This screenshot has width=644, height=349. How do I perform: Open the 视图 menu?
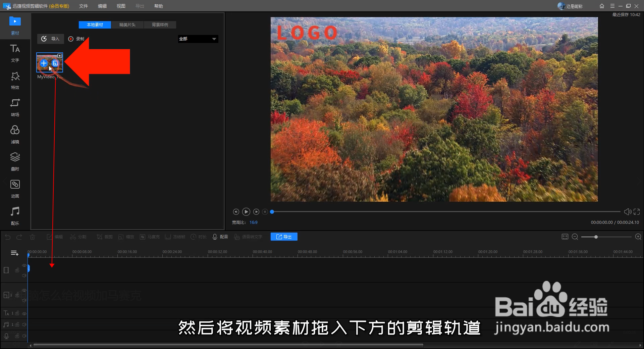[121, 6]
